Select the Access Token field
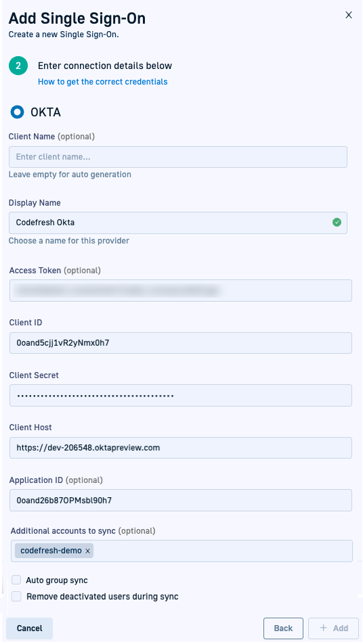Image resolution: width=363 pixels, height=644 pixels. 180,290
